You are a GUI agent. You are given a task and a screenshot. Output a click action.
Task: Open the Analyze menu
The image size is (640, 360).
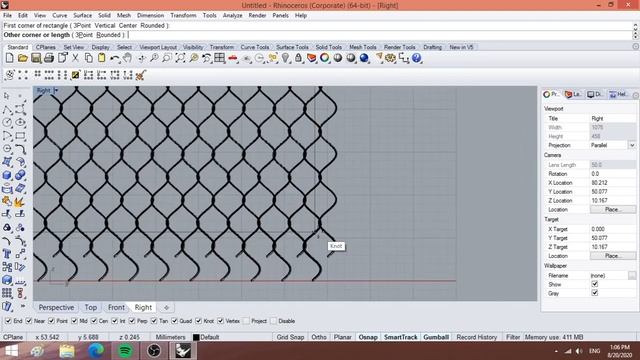click(233, 16)
